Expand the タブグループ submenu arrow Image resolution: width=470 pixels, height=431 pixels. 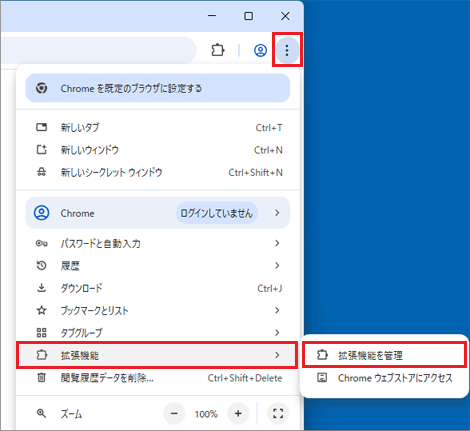point(277,332)
